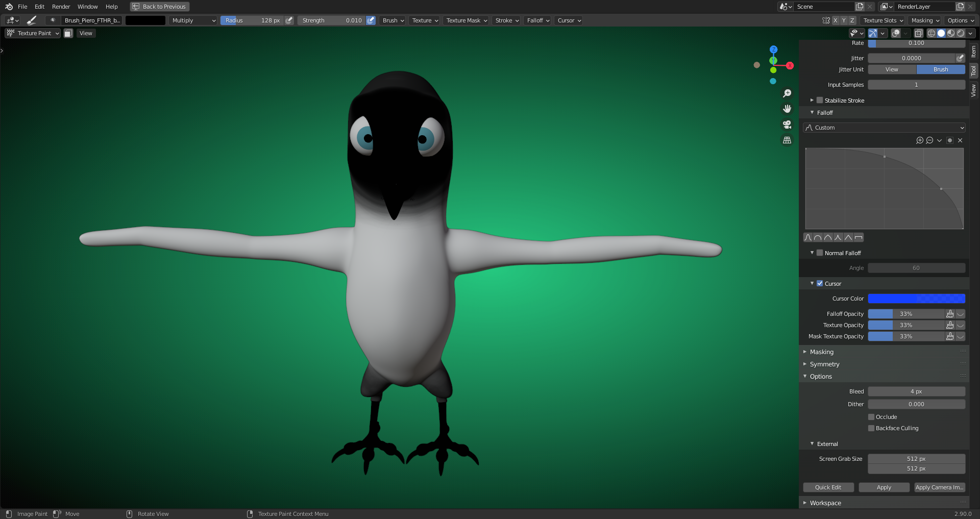The width and height of the screenshot is (980, 519).
Task: Open the Render menu
Action: click(61, 7)
